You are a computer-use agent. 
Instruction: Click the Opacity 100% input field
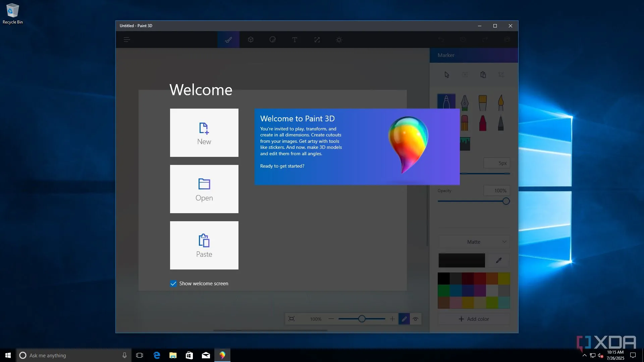[x=497, y=190]
